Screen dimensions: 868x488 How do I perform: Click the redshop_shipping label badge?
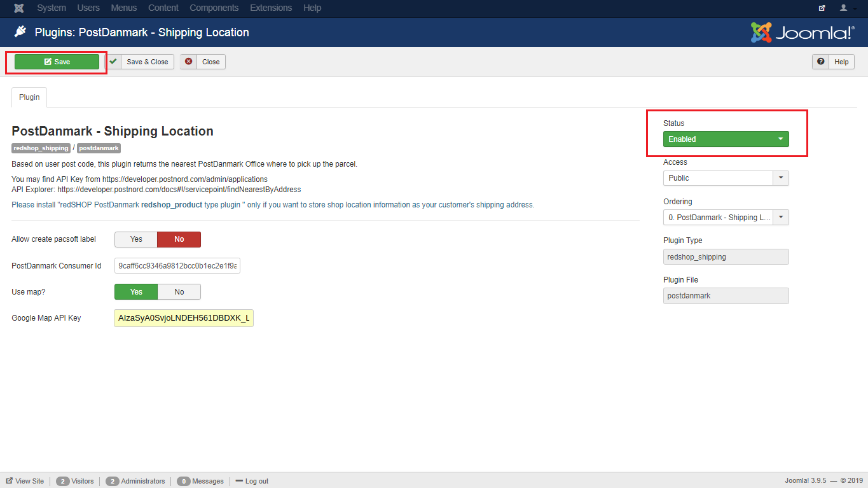[41, 148]
